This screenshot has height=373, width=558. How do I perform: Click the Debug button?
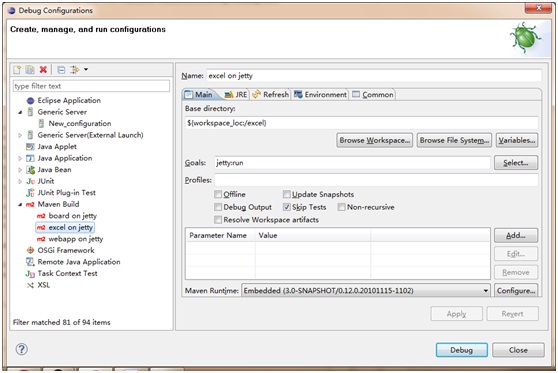point(462,350)
